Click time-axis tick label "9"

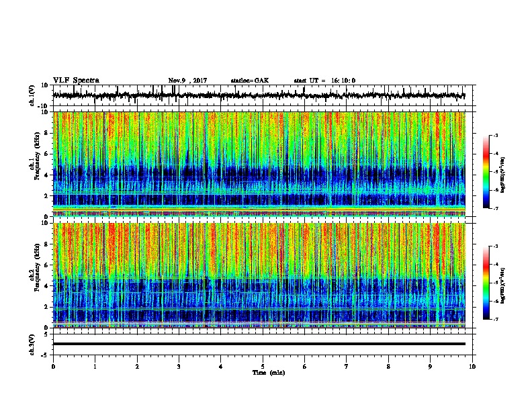[x=430, y=367]
